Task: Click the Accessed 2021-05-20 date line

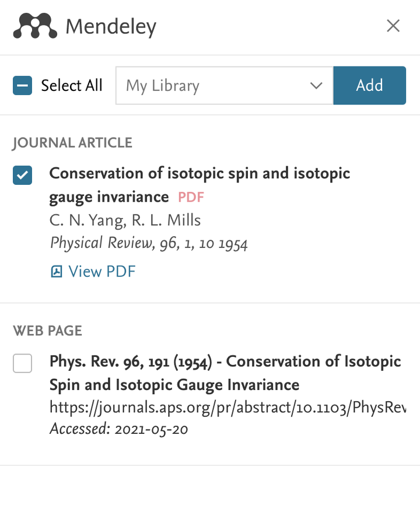Action: [118, 430]
